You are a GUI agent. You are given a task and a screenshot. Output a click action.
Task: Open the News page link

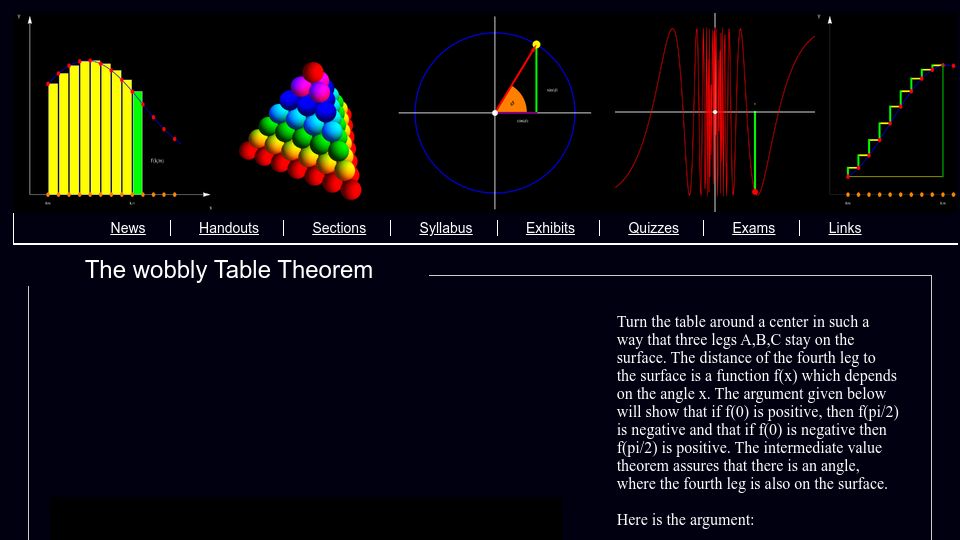[127, 228]
